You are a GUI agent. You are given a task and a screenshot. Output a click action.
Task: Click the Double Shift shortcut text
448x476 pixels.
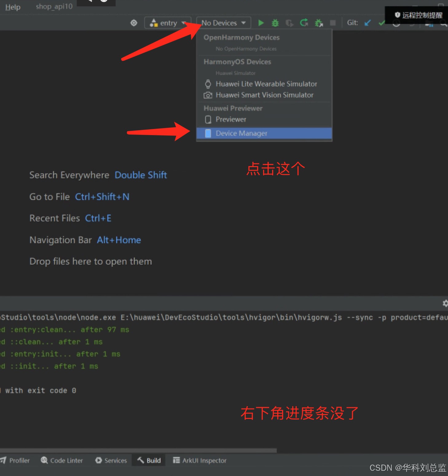[141, 175]
